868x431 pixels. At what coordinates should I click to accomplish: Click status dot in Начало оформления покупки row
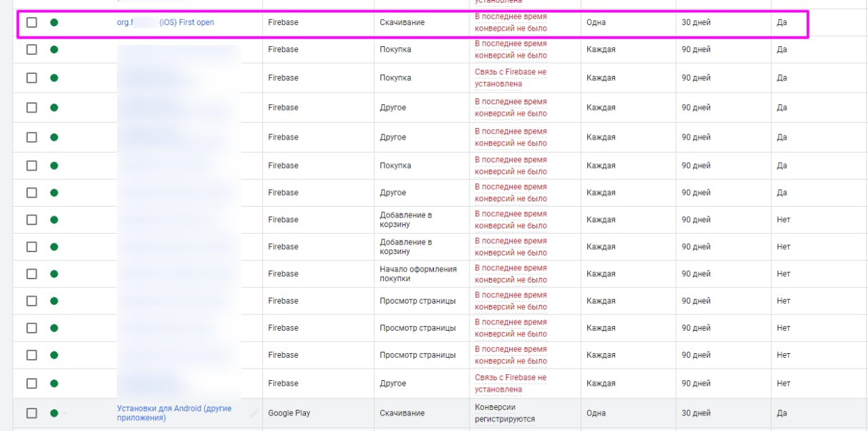pos(54,274)
